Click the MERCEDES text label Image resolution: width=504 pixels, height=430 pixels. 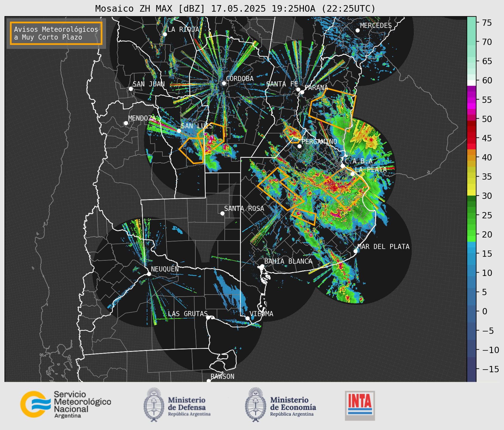click(376, 26)
